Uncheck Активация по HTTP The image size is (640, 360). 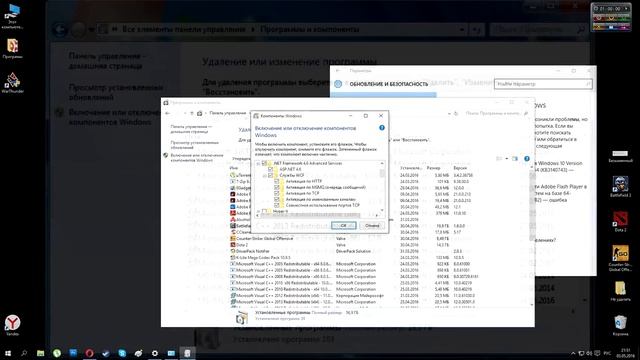coord(276,181)
